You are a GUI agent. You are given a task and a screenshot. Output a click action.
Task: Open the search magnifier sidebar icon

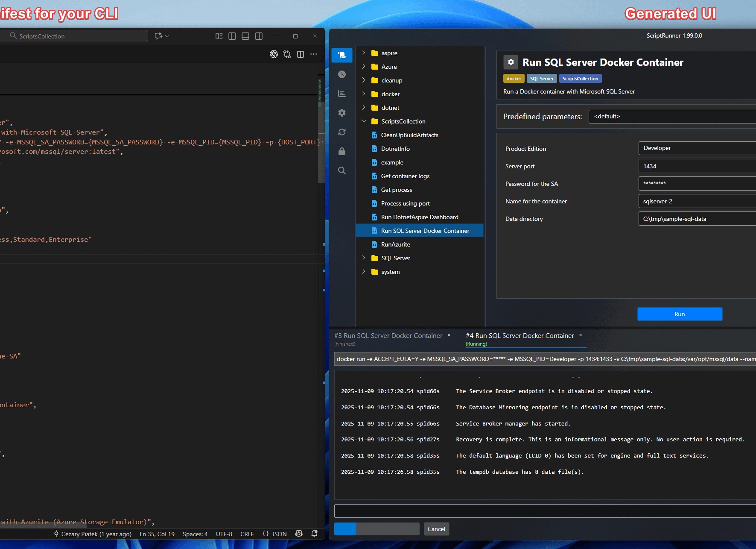pos(342,170)
